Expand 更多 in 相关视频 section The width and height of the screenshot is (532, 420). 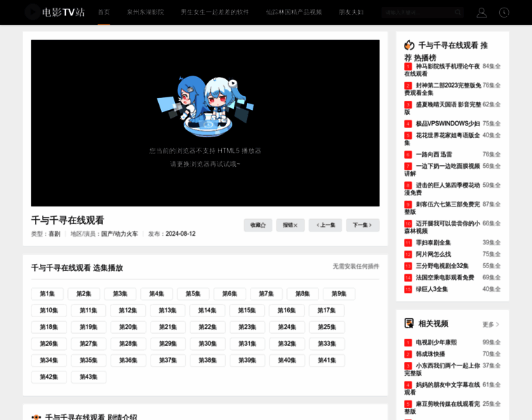[491, 324]
